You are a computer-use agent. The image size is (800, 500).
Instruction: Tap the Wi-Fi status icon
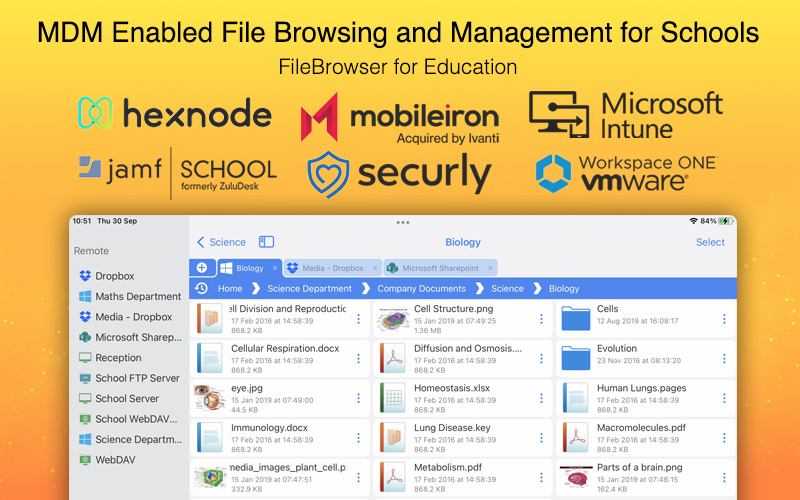[x=693, y=221]
